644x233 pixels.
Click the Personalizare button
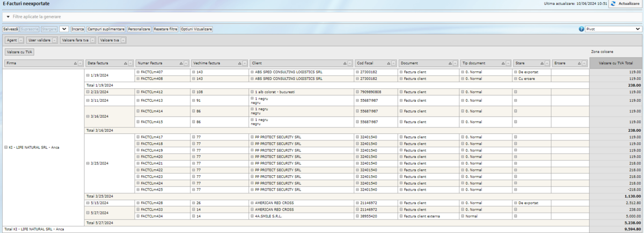click(x=139, y=29)
